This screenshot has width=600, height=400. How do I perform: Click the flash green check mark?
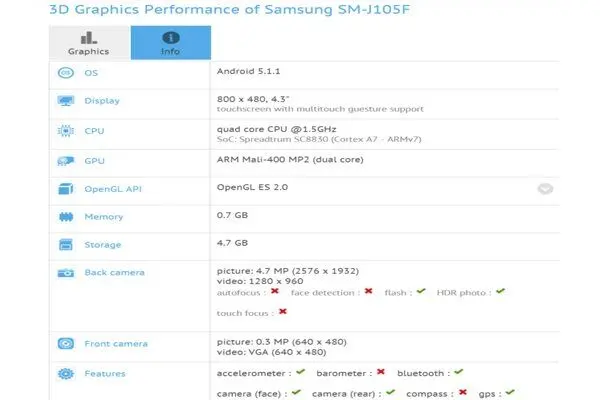click(421, 291)
